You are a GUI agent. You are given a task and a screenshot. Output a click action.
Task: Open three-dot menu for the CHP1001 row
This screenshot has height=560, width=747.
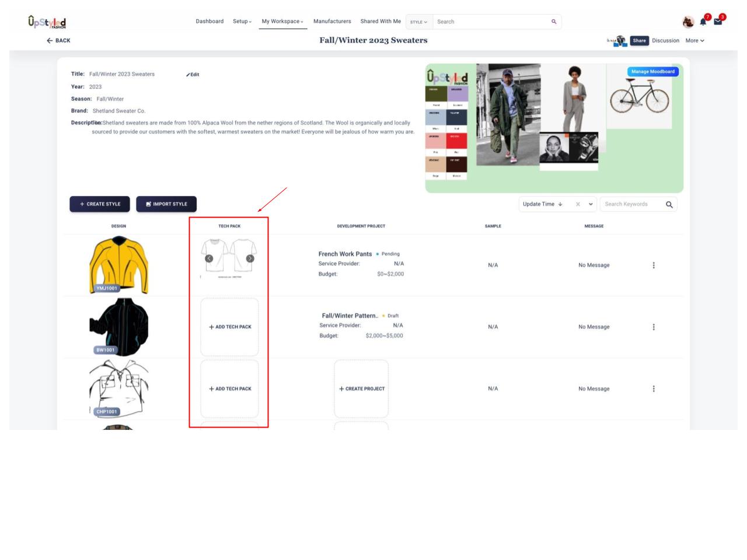pos(654,389)
